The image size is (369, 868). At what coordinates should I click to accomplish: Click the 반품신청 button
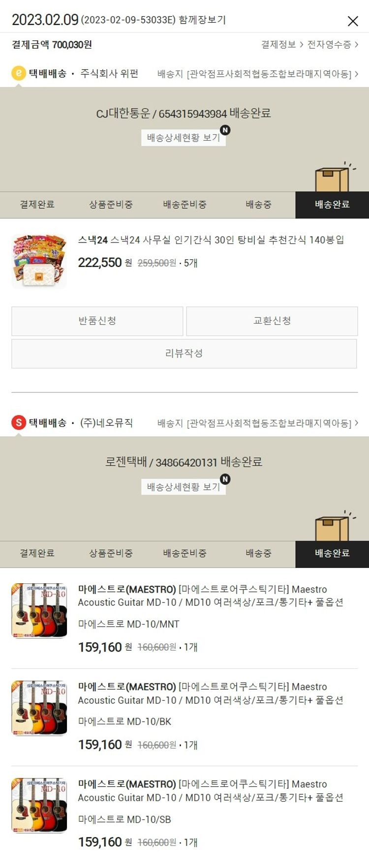(x=97, y=321)
